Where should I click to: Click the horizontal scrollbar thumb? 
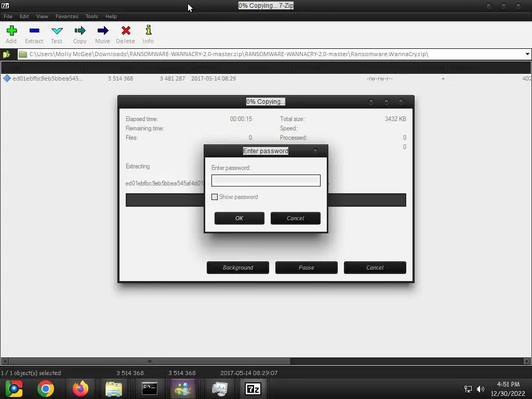point(150,361)
